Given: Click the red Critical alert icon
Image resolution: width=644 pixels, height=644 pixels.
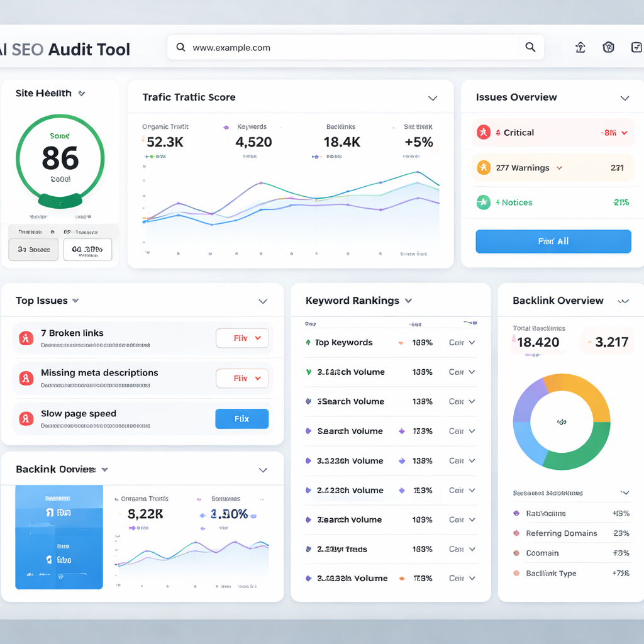Looking at the screenshot, I should [x=484, y=132].
